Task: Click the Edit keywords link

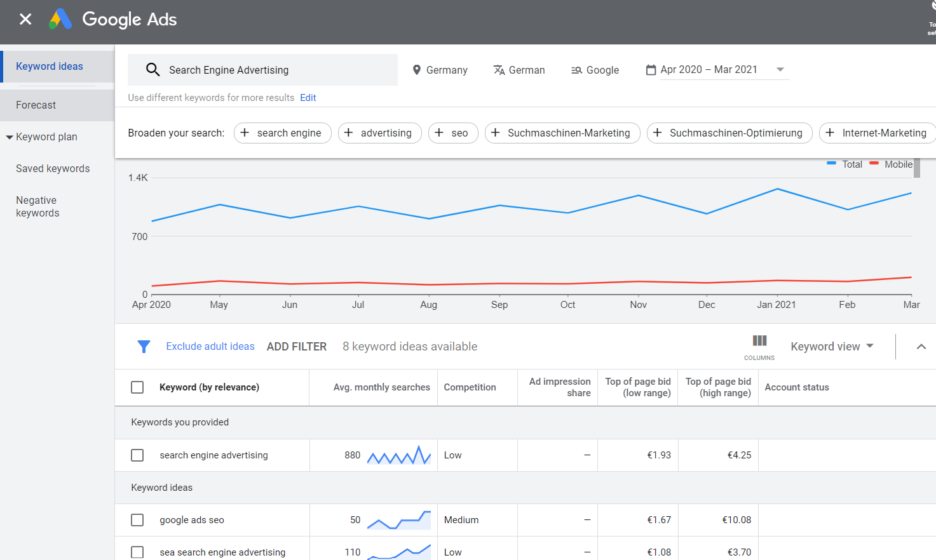Action: 308,98
